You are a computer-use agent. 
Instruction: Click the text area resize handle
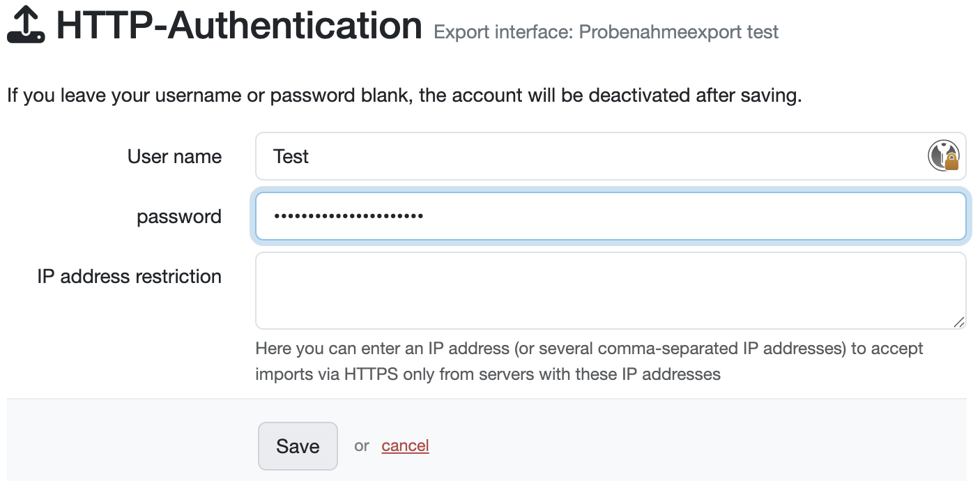click(x=959, y=322)
